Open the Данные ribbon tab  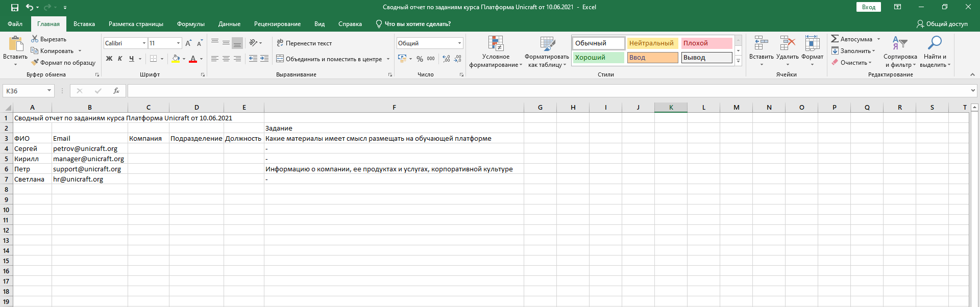(229, 24)
